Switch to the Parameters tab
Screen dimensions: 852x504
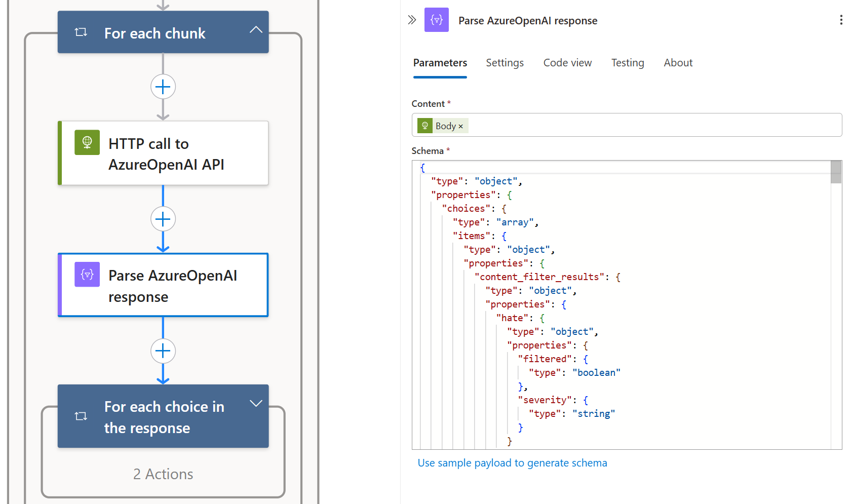click(440, 63)
